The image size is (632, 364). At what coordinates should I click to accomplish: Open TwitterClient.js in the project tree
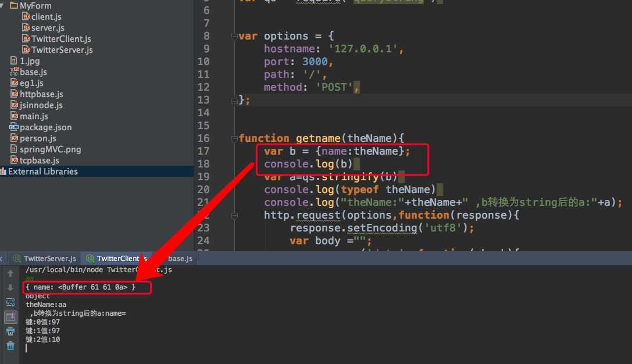(x=61, y=39)
